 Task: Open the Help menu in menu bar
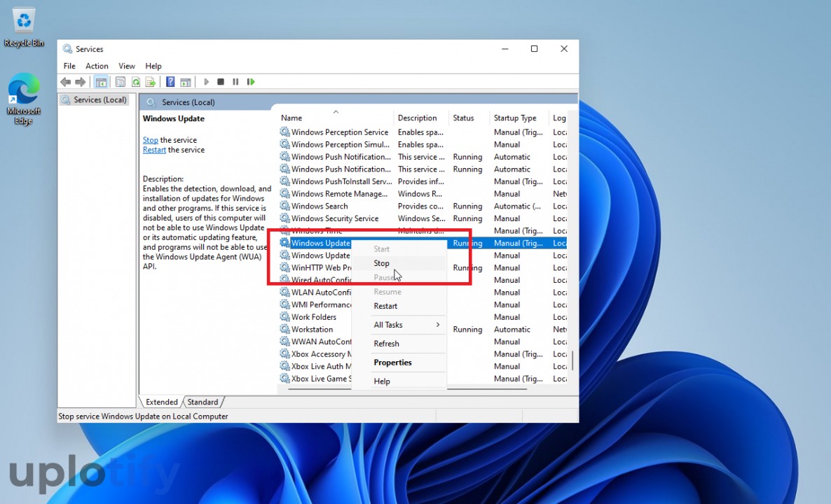coord(153,66)
